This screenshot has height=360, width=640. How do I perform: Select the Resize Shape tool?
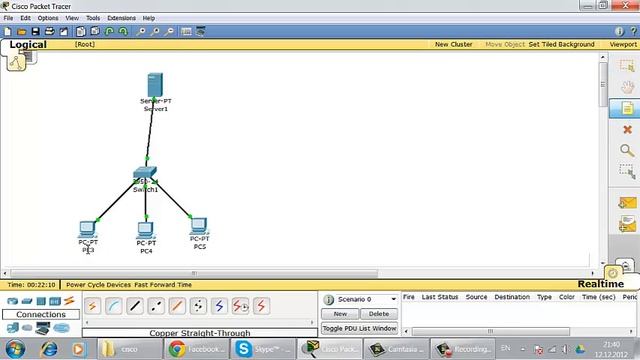point(627,171)
